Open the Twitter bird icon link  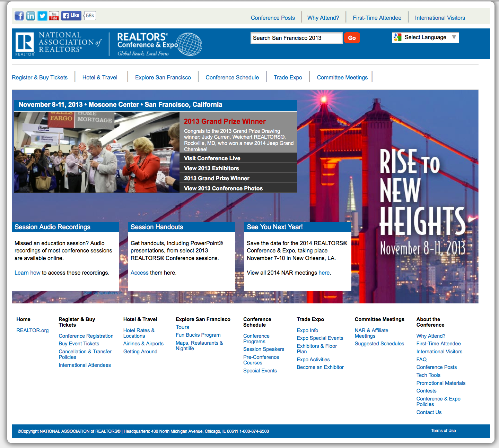tap(42, 16)
